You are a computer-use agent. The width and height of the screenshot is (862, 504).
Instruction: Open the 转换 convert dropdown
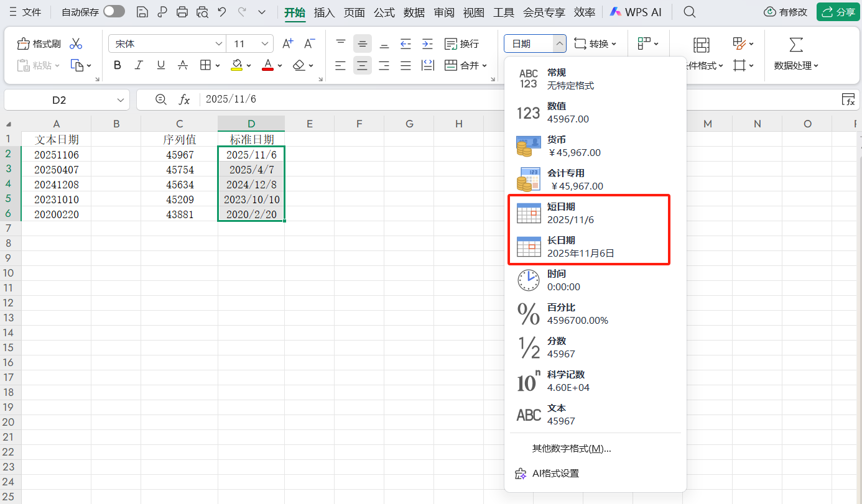point(596,43)
